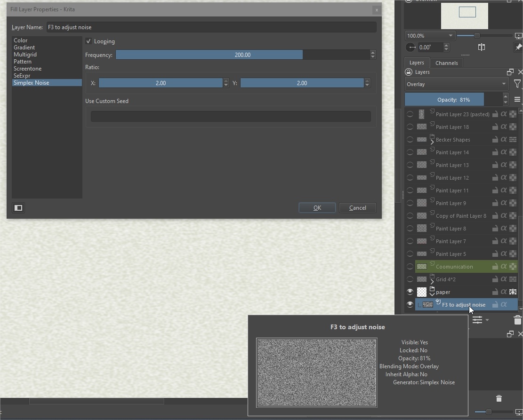Toggle the fill preview panel icon in dialog
Screen dimensions: 523x420
coord(18,208)
